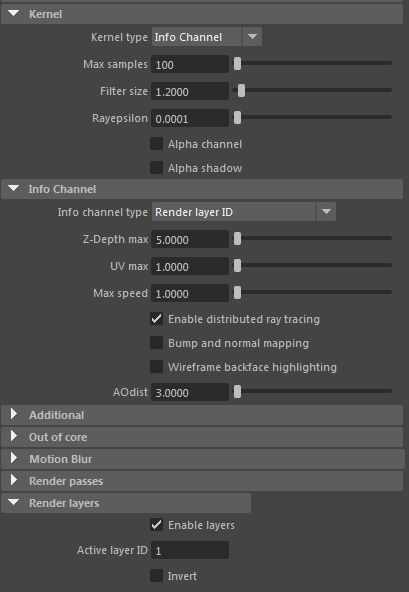
Task: Click the Z-Depth max value field
Action: (190, 239)
